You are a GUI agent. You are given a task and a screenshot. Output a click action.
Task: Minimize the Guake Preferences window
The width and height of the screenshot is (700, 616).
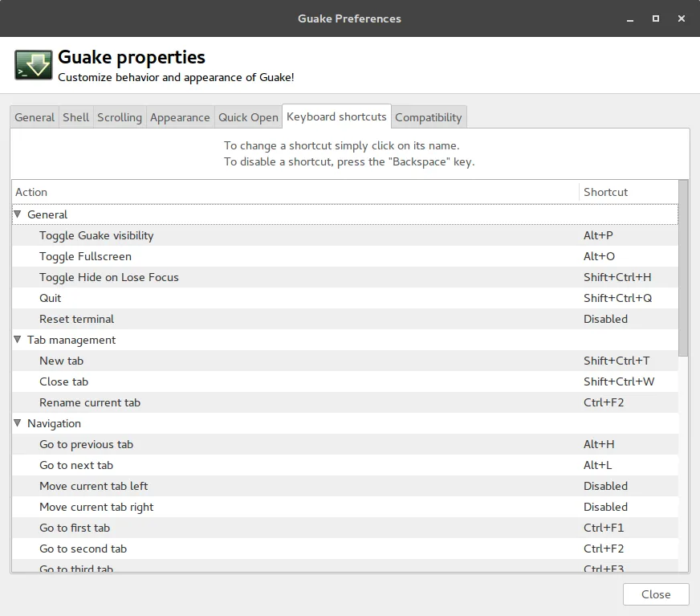630,18
